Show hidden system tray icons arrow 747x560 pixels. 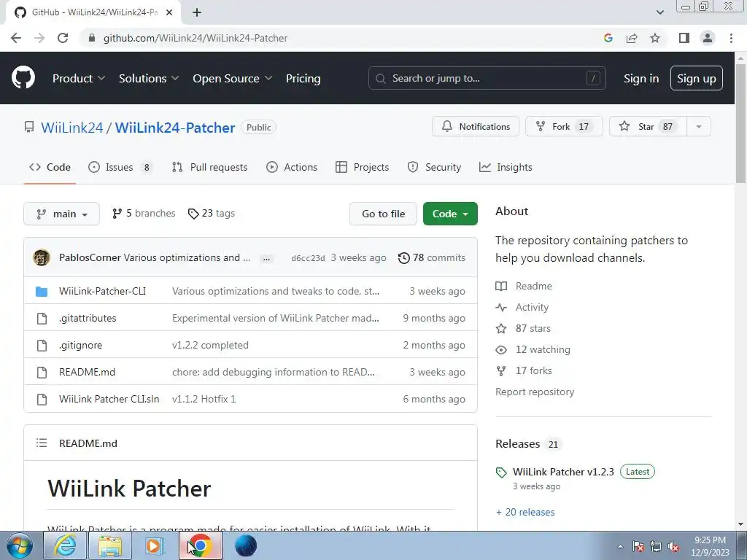click(620, 546)
